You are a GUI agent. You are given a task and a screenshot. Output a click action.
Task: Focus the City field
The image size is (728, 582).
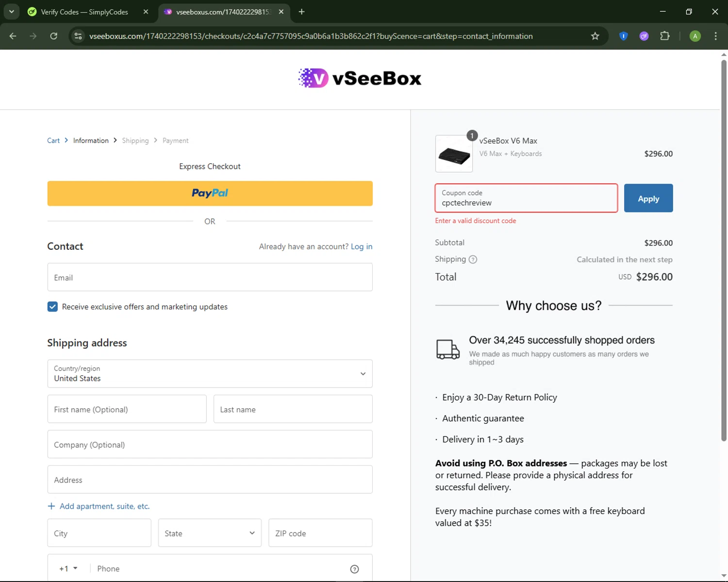coord(99,533)
